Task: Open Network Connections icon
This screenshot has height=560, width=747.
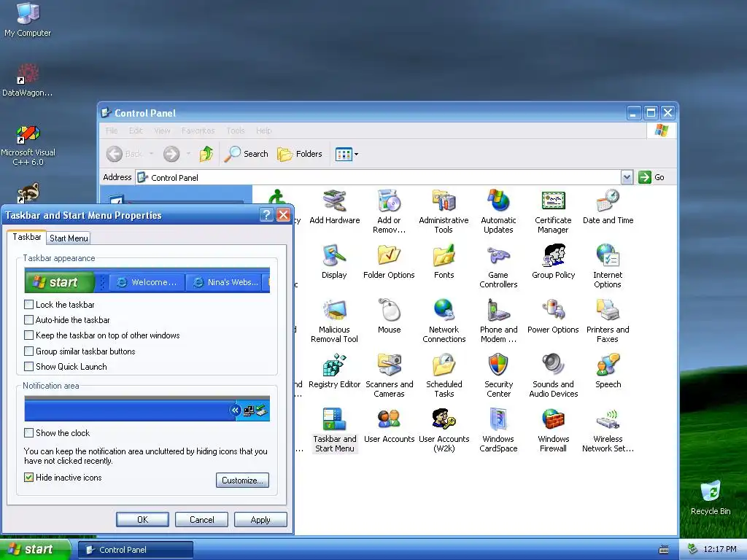Action: point(444,321)
